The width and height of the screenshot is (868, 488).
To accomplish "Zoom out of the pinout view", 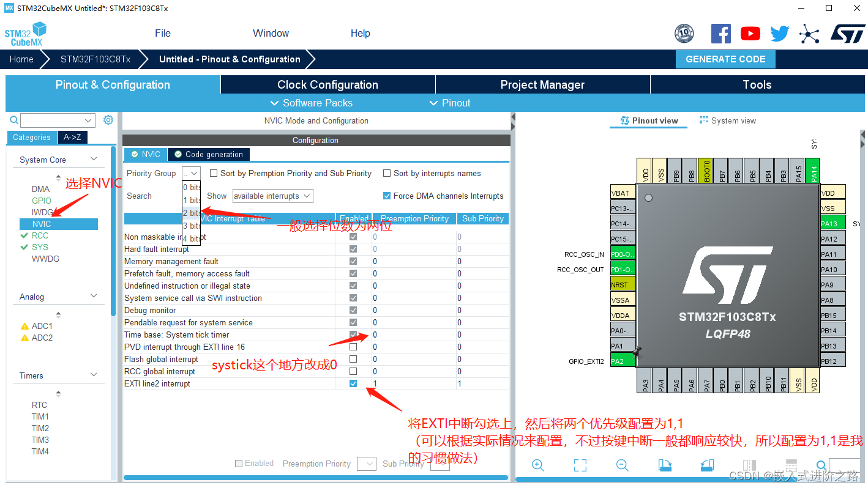I will tap(623, 465).
